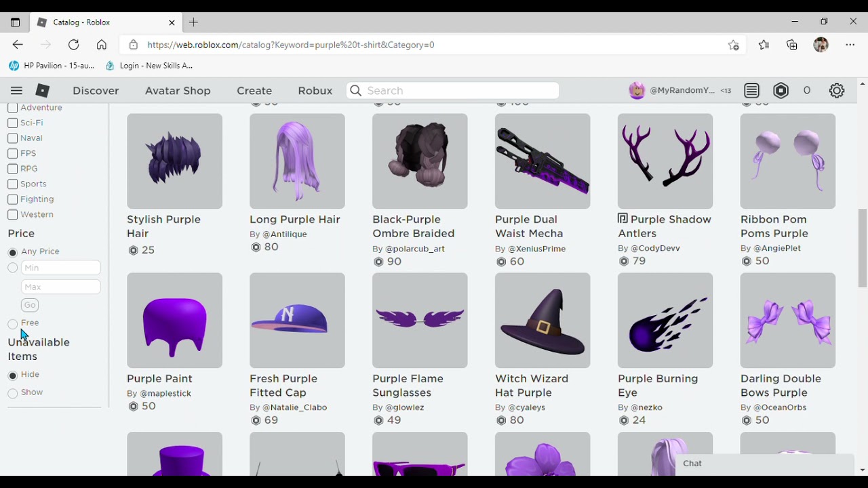868x488 pixels.
Task: Open the Chat panel
Action: click(x=764, y=464)
